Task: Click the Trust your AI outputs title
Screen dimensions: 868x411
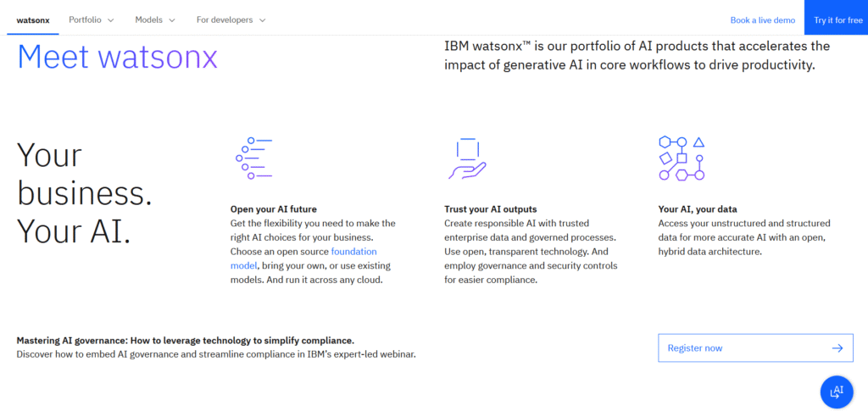Action: tap(490, 208)
